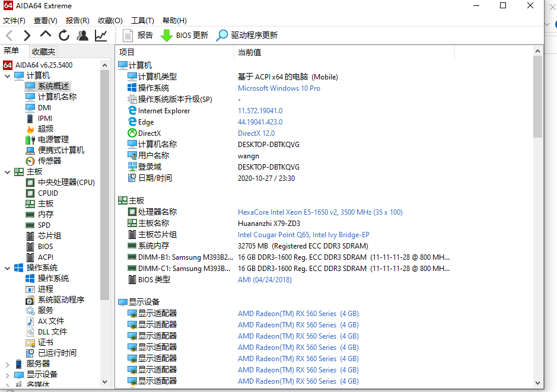Switch to the 菜单 tab

pyautogui.click(x=11, y=51)
